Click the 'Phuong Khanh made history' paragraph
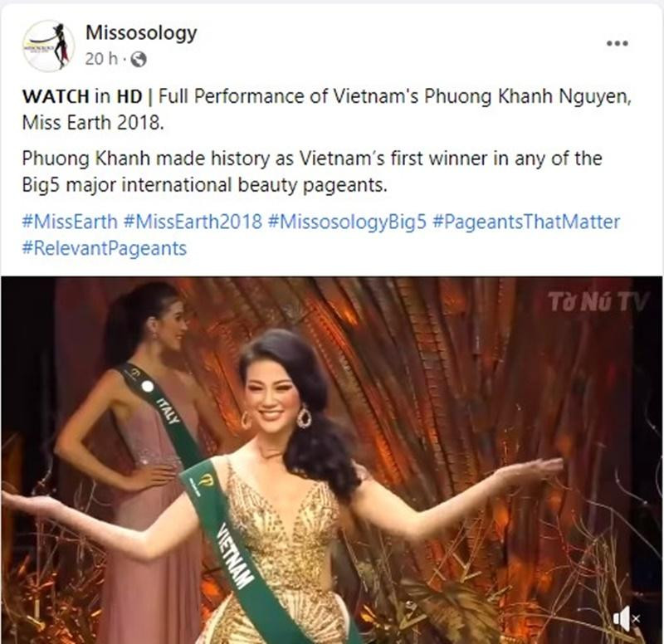664x644 pixels. (x=312, y=172)
